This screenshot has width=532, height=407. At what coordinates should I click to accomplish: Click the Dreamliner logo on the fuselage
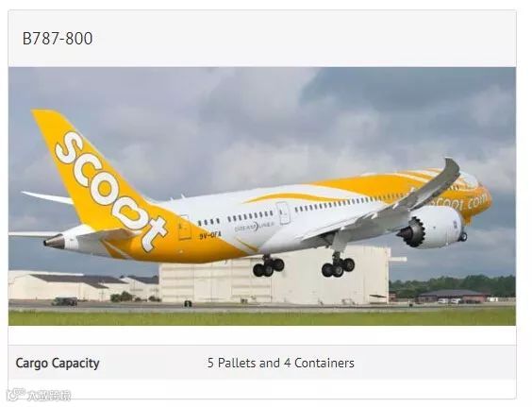pyautogui.click(x=255, y=227)
